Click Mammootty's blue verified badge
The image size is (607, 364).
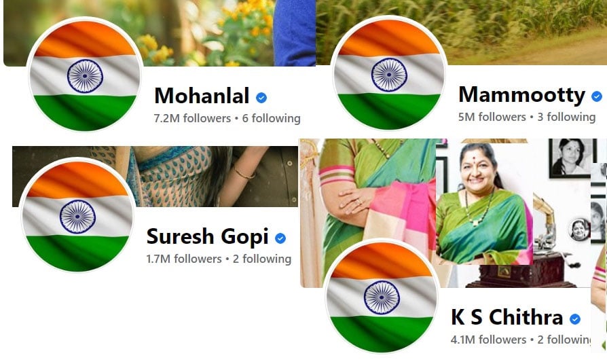(x=597, y=96)
